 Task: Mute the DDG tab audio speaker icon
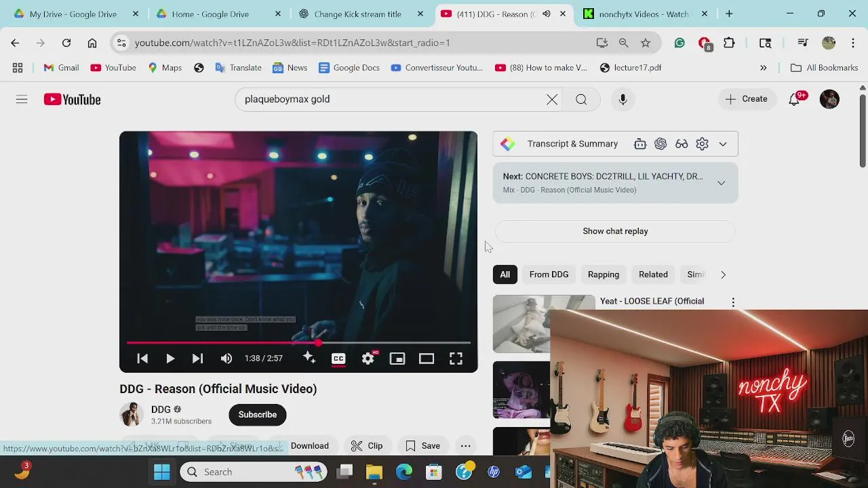tap(547, 14)
